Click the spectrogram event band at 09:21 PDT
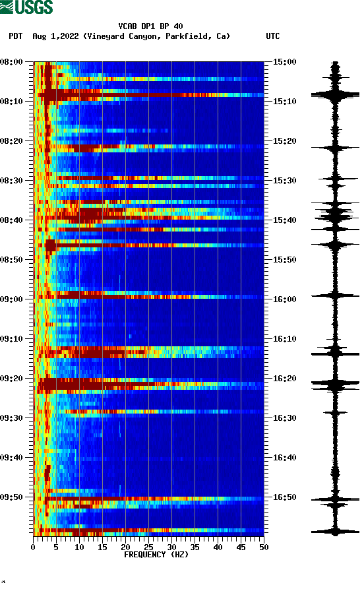 [x=149, y=385]
